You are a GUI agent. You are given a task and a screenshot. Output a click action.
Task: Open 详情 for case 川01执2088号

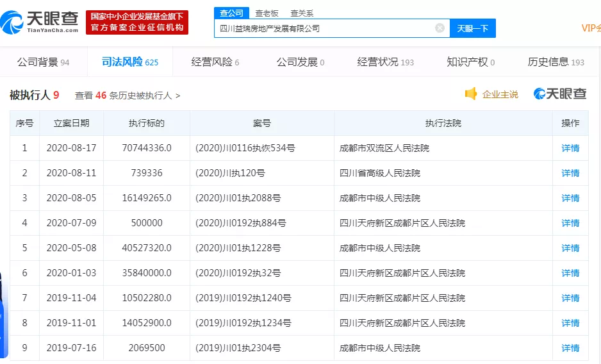pos(570,198)
